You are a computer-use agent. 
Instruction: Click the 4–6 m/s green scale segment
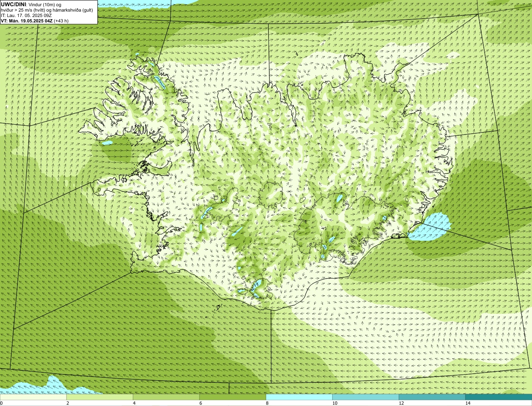(166, 397)
